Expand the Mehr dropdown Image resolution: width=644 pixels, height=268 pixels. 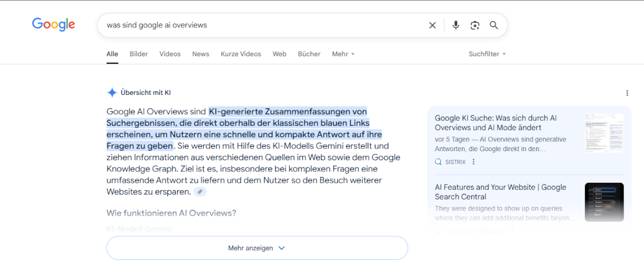[343, 54]
